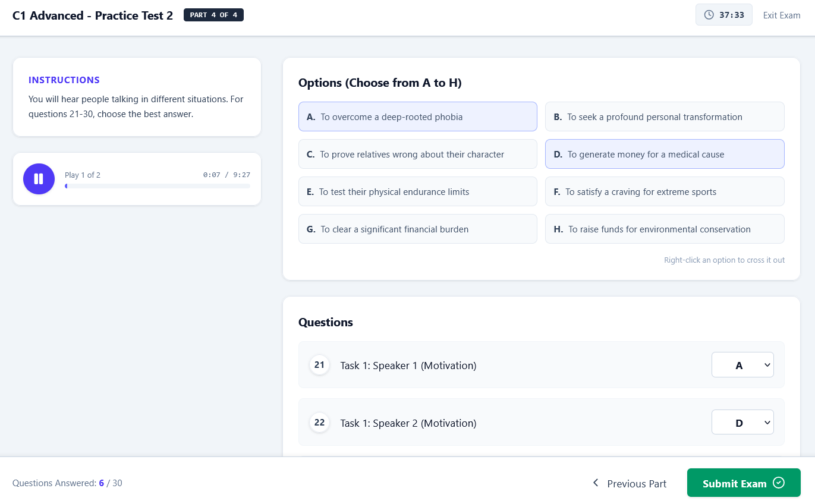Click question number 21 badge
The width and height of the screenshot is (815, 504).
319,364
